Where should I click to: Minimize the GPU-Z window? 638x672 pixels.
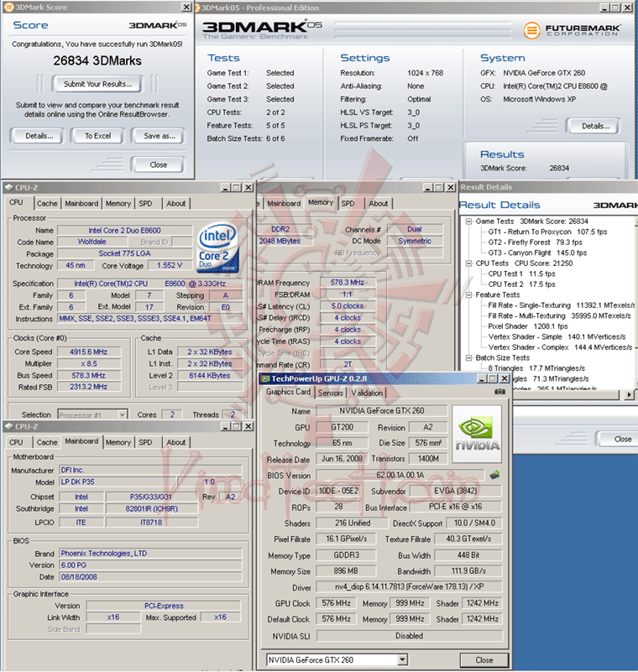(x=482, y=378)
